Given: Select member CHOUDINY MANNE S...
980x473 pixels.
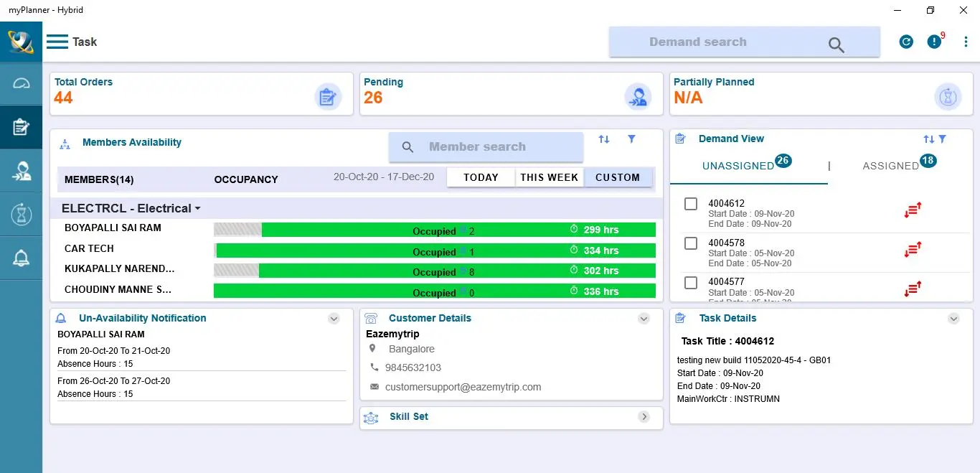Looking at the screenshot, I should [x=118, y=290].
